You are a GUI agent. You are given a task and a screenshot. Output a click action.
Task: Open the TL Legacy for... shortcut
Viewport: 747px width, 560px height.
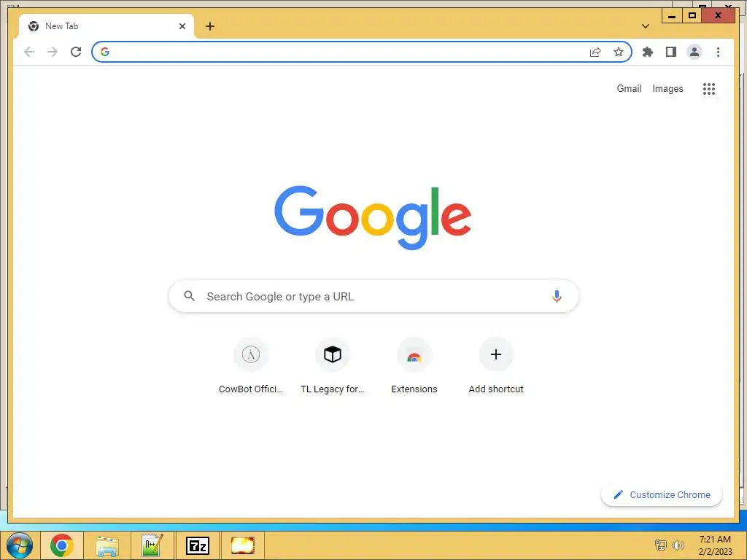(332, 367)
